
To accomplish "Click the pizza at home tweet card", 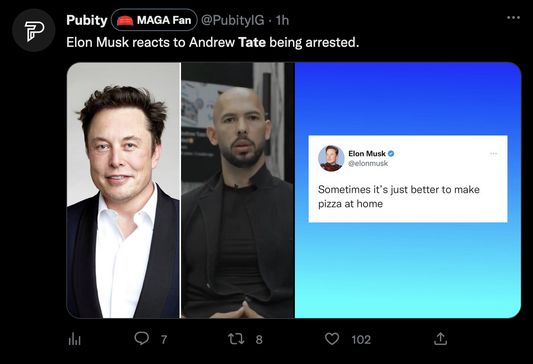I will (x=408, y=179).
